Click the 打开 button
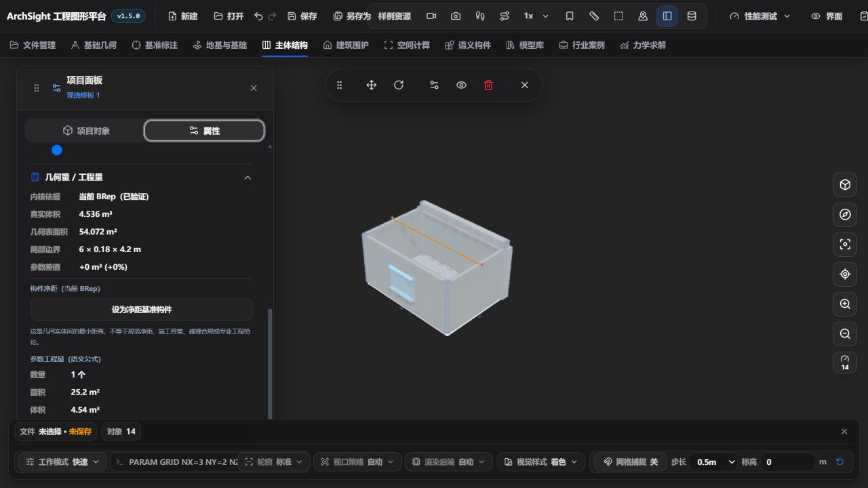The image size is (868, 488). click(x=229, y=16)
